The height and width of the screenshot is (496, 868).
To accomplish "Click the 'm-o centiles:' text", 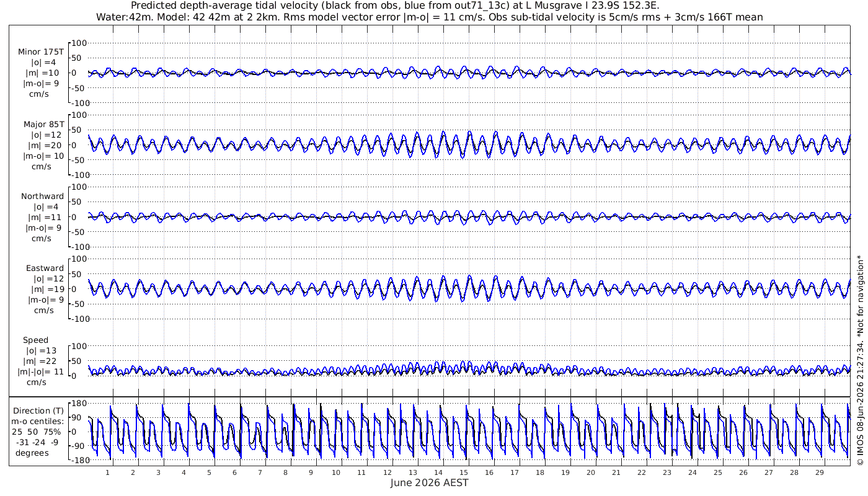I will coord(38,421).
